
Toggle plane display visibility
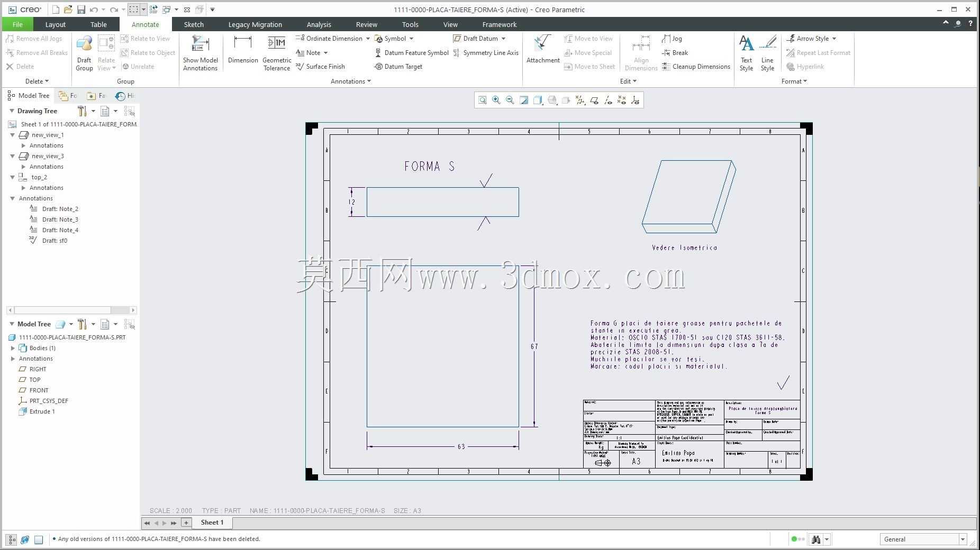594,100
